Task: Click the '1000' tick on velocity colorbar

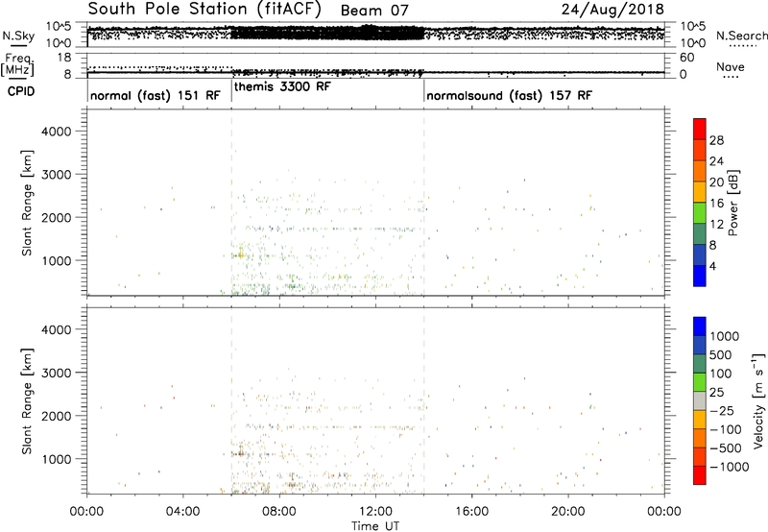Action: point(725,336)
